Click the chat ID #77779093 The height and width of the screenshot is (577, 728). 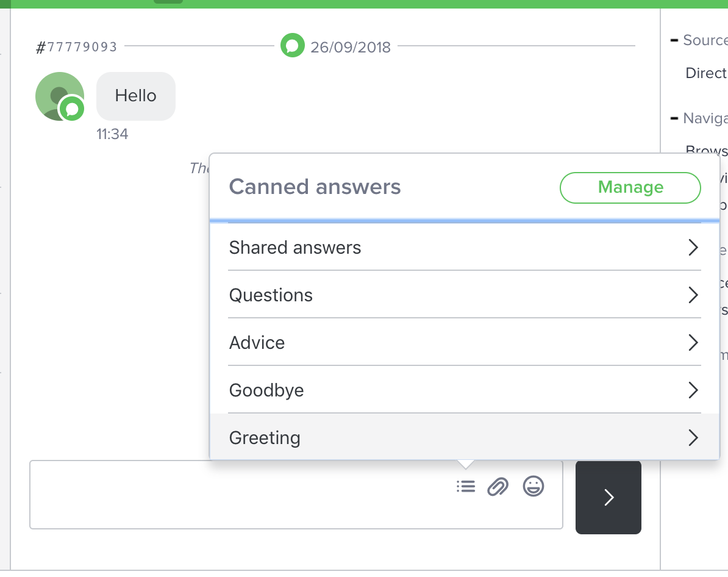click(x=77, y=47)
